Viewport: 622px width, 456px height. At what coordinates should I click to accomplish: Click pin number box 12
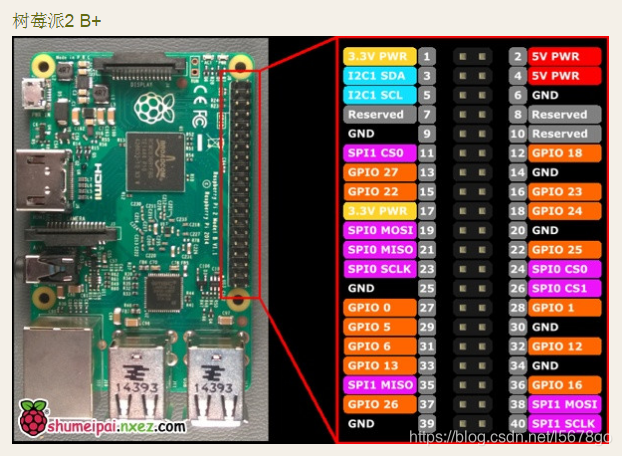(x=518, y=153)
